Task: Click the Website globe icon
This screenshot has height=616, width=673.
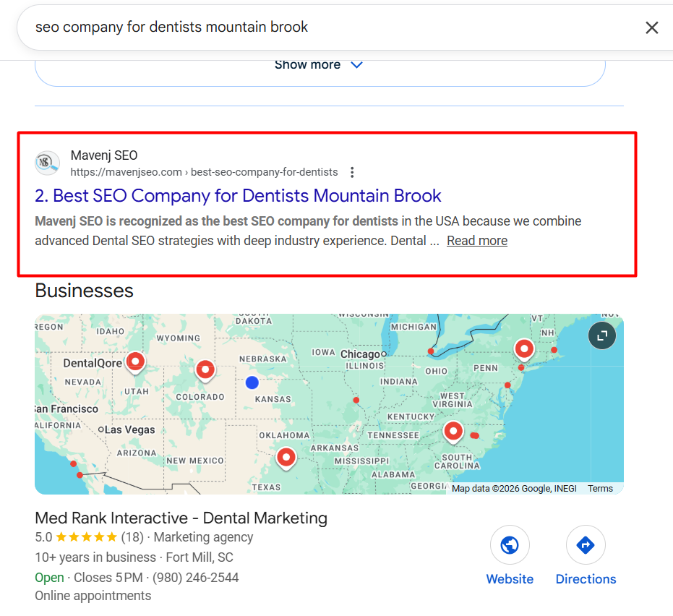Action: 510,545
